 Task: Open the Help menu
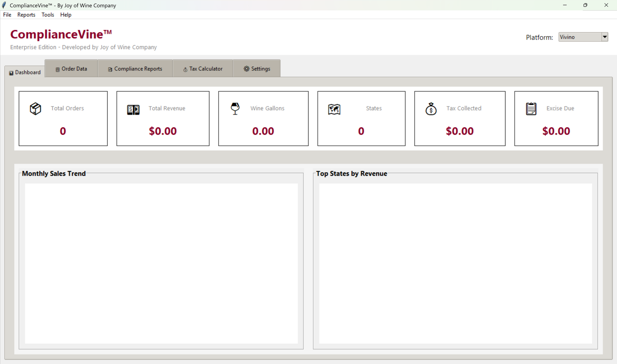(x=66, y=15)
